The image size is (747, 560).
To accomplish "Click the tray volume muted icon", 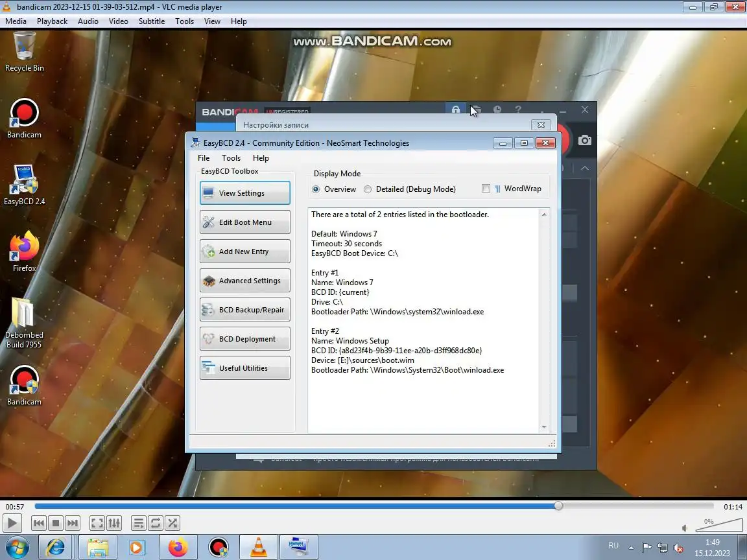I will click(678, 548).
